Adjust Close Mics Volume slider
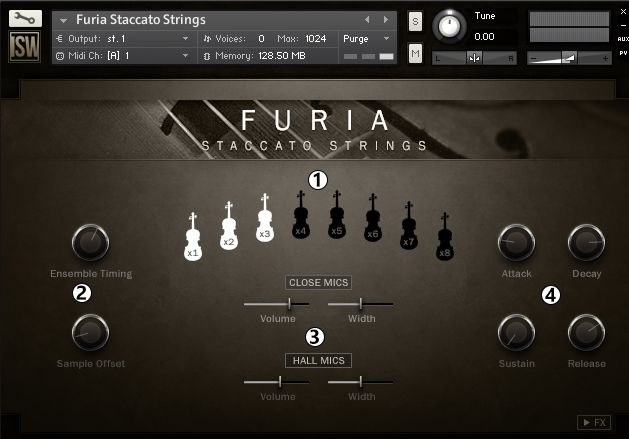 tap(277, 304)
